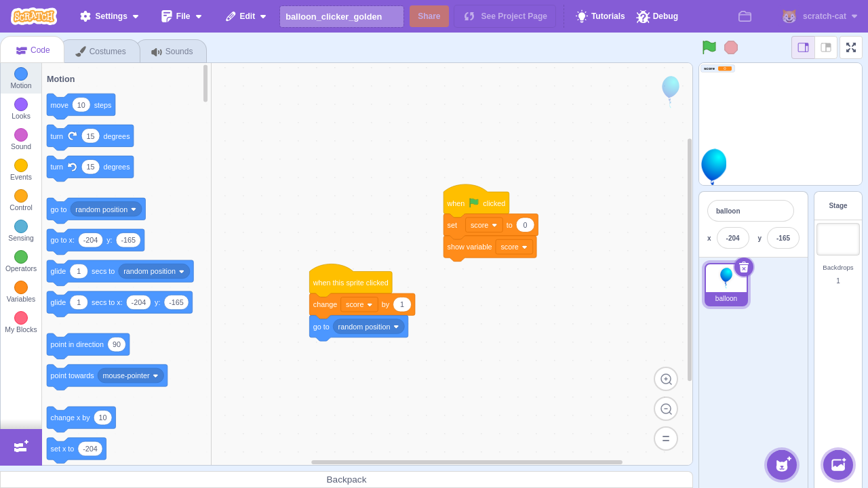This screenshot has height=488, width=868.
Task: Edit the sprite y position field
Action: click(x=783, y=238)
